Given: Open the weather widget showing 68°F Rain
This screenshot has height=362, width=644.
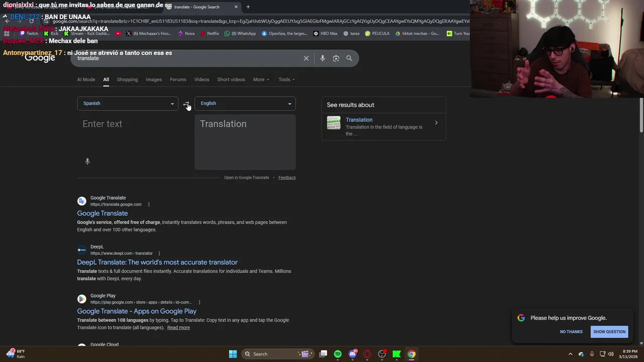Looking at the screenshot, I should click(15, 354).
